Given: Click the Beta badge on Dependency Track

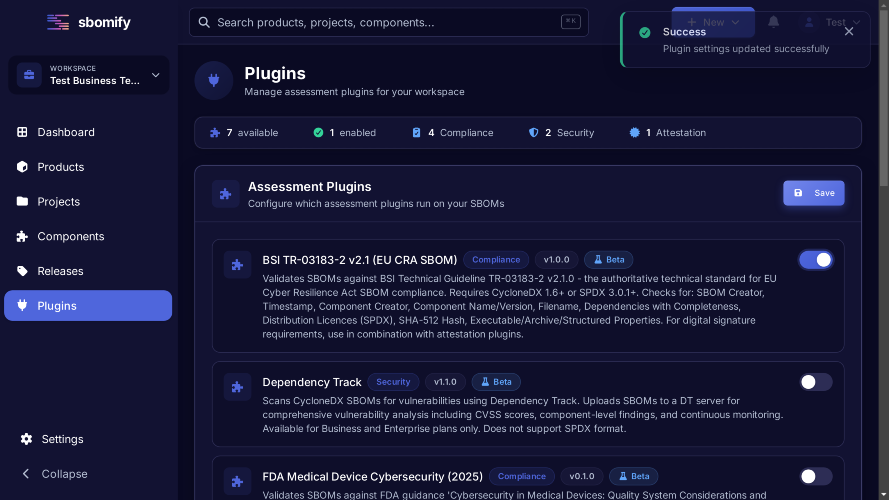Looking at the screenshot, I should [x=496, y=382].
